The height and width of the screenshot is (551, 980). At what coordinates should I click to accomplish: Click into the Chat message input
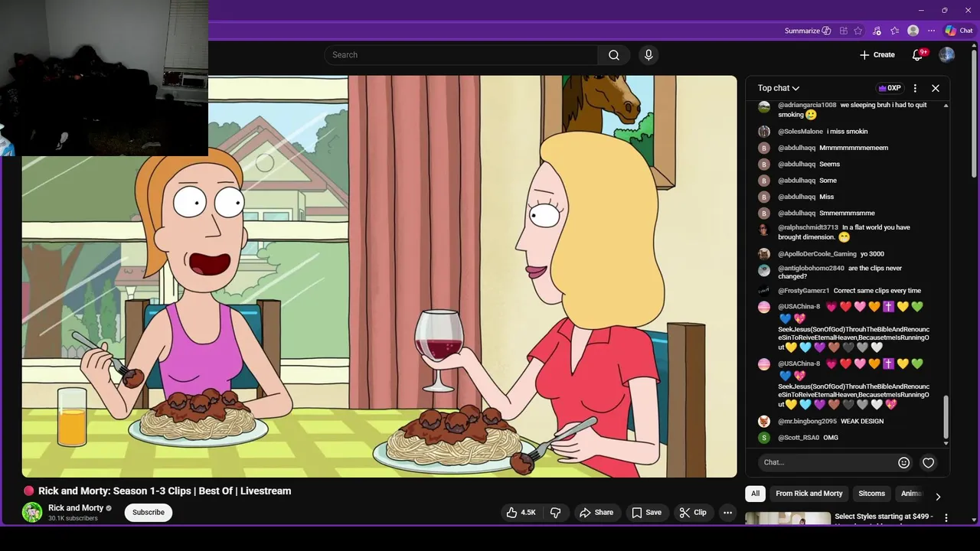827,462
